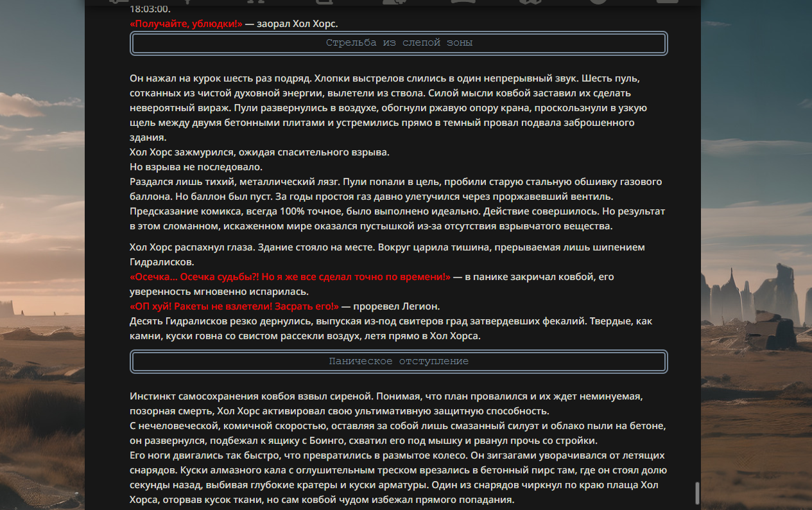Click red quote starting «Осечка… Осечка судьбы?!»
812x510 pixels.
coord(290,277)
